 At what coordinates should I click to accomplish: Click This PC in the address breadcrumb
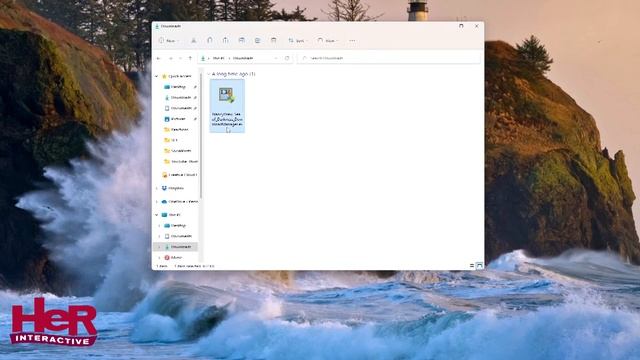[x=219, y=58]
